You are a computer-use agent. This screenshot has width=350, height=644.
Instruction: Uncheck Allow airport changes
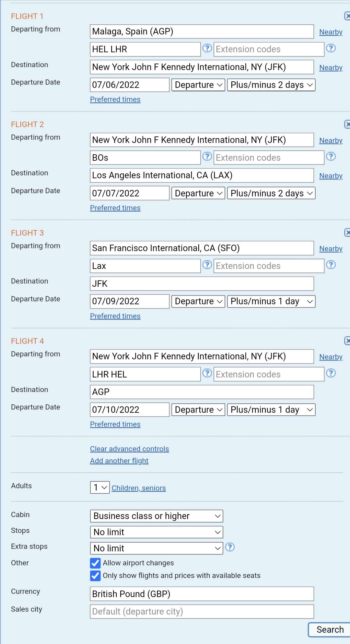pos(95,563)
